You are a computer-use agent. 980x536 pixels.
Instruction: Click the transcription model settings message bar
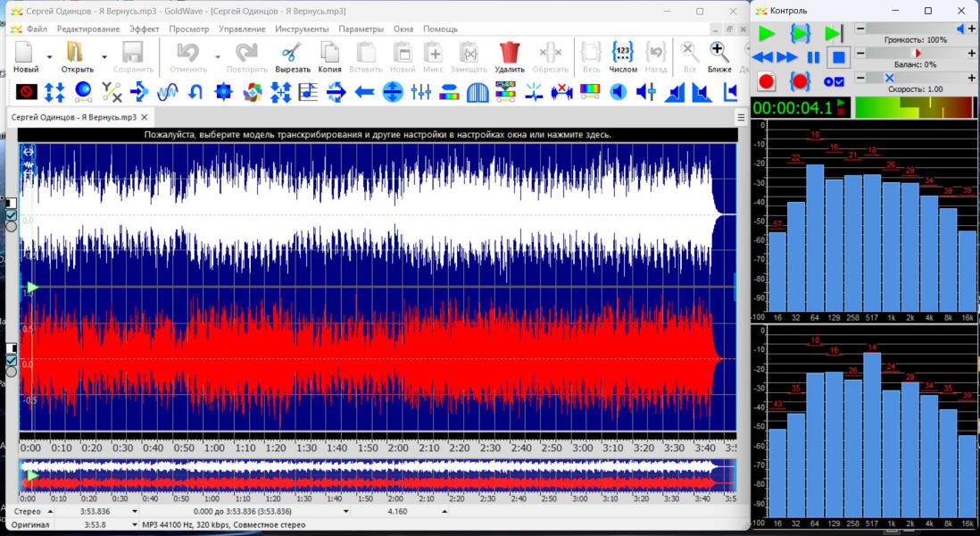[x=378, y=135]
